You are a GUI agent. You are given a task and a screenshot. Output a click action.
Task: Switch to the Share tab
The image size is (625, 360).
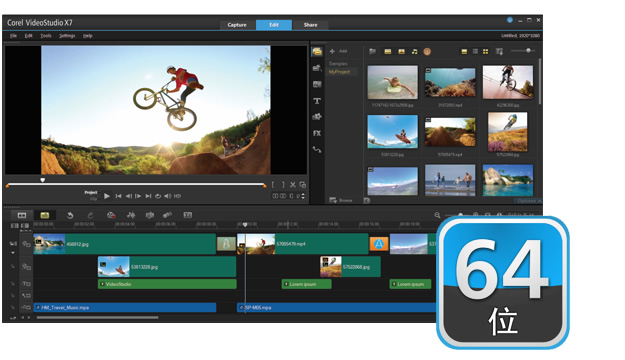[311, 25]
